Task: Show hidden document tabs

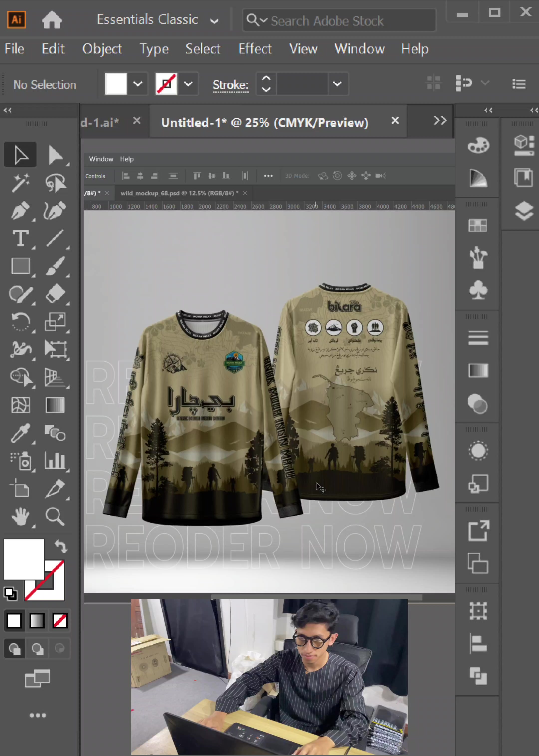Action: [440, 120]
